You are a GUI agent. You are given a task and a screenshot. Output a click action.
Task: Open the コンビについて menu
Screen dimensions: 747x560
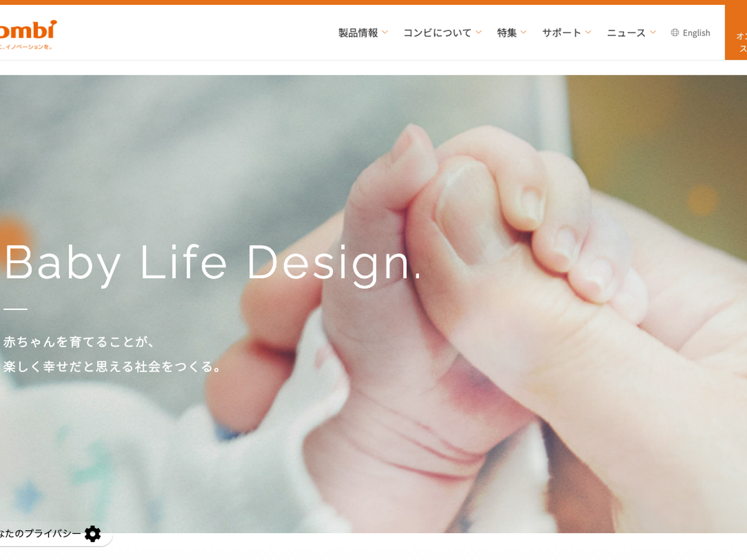point(437,33)
